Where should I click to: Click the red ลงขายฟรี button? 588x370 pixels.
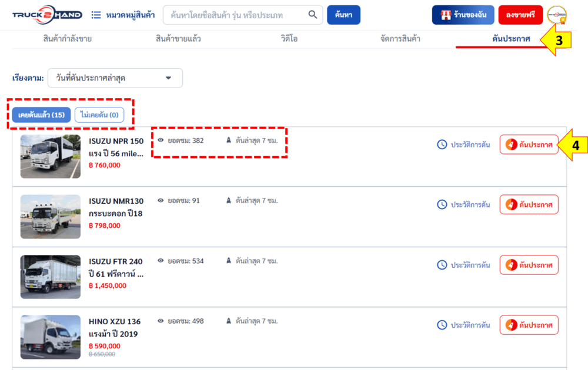(520, 15)
